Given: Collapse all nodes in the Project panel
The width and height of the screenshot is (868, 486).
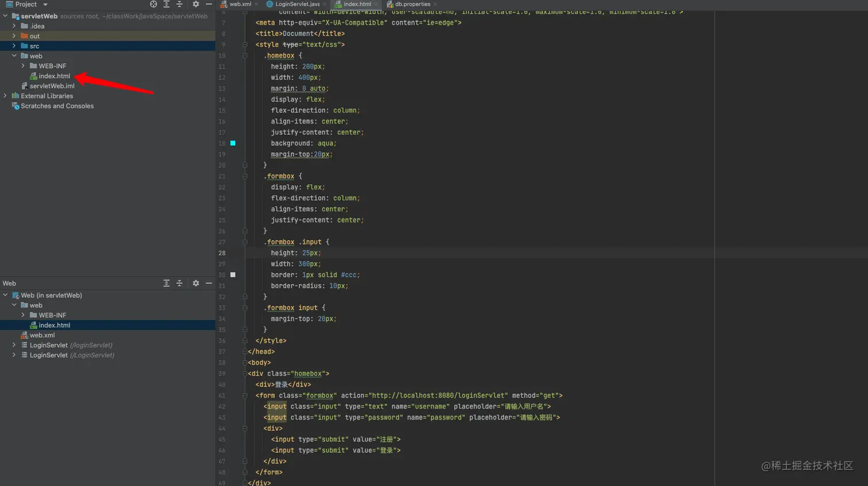Looking at the screenshot, I should click(x=180, y=4).
